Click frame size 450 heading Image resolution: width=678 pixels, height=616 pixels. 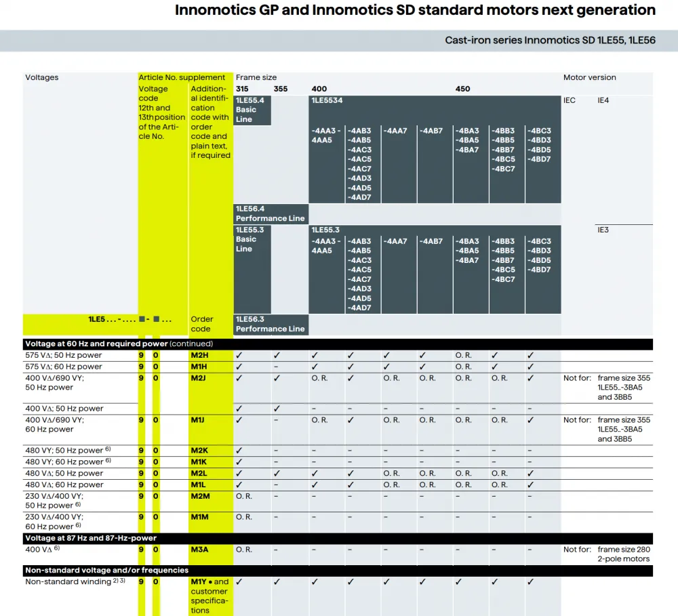[x=462, y=89]
